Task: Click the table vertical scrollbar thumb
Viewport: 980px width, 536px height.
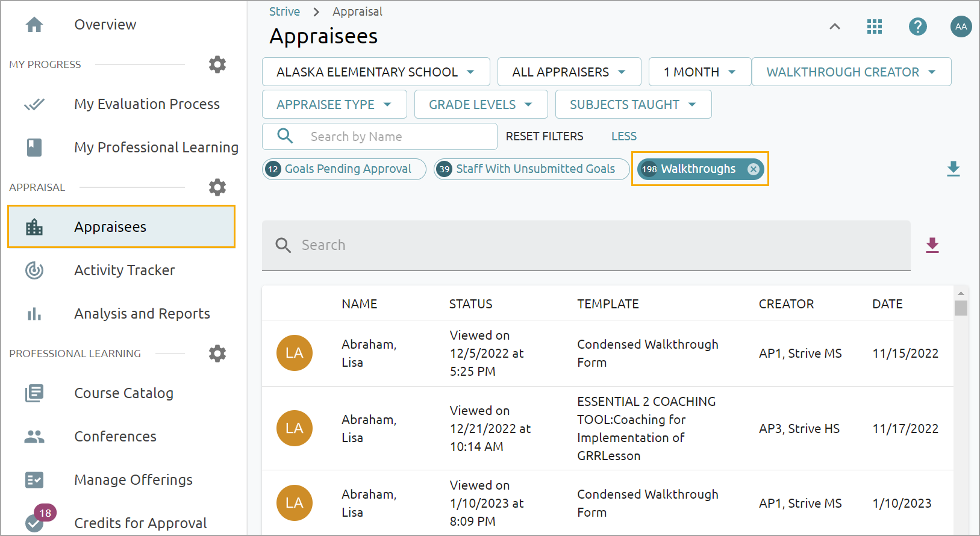Action: (x=961, y=308)
